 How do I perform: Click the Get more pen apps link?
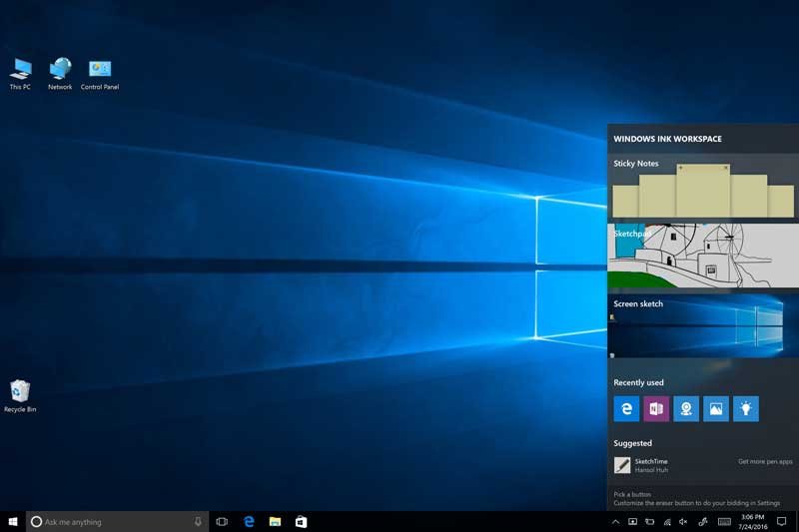[x=765, y=461]
